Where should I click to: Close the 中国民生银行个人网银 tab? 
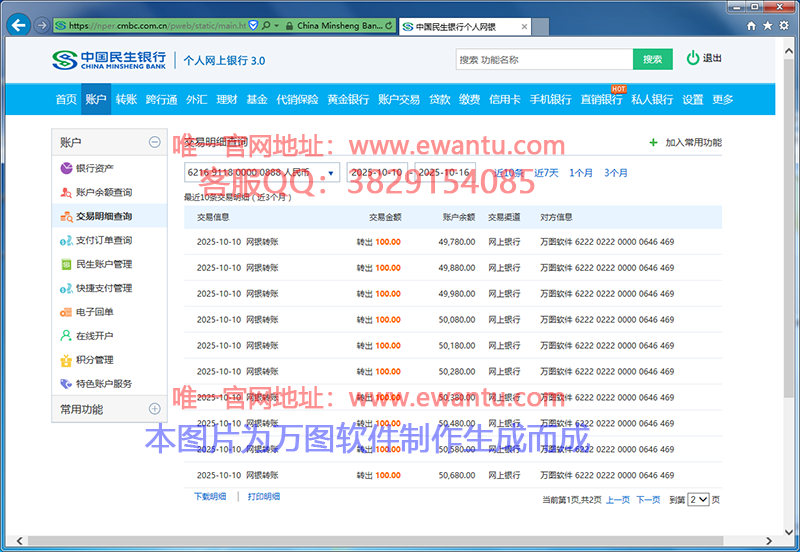coord(524,27)
